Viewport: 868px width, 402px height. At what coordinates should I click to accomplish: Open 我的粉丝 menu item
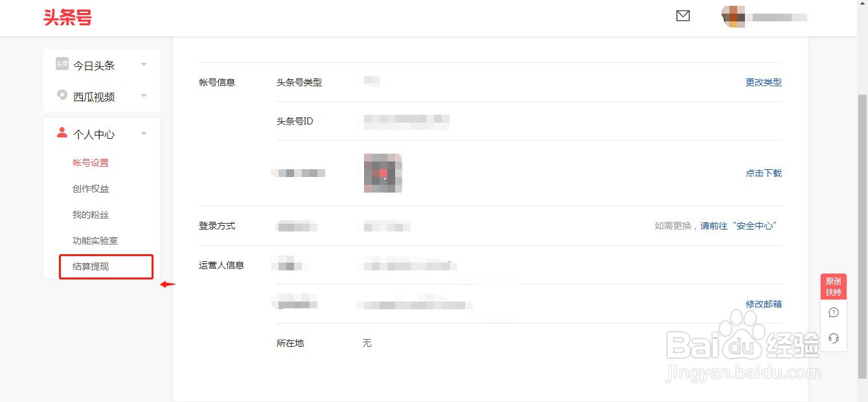(91, 215)
